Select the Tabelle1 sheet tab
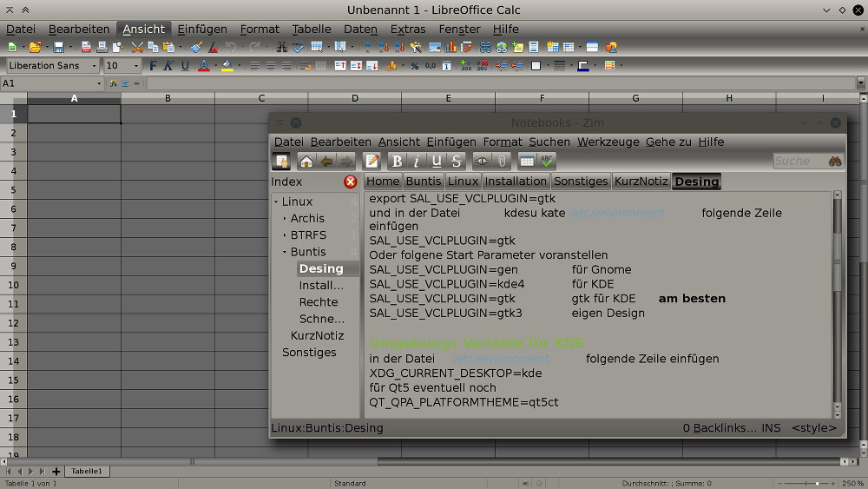868x489 pixels. point(86,472)
